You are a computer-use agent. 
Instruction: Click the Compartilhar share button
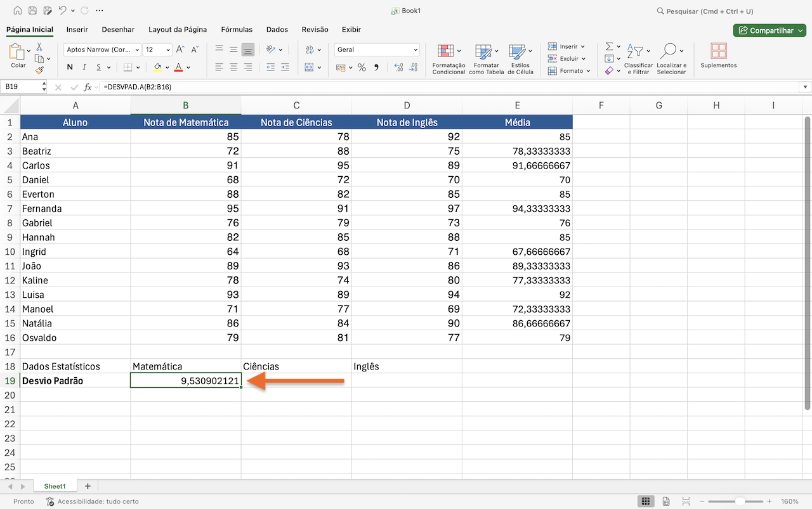[x=769, y=30]
